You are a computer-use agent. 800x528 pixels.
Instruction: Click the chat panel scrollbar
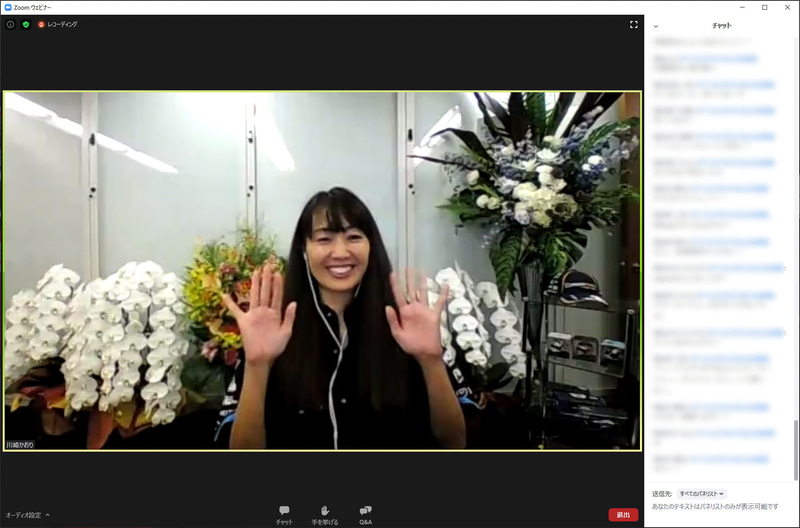(x=796, y=450)
